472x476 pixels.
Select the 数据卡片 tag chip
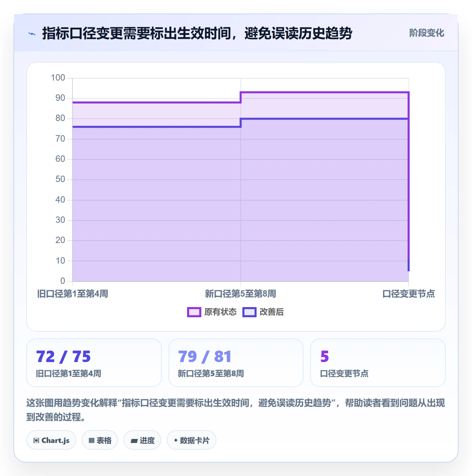pyautogui.click(x=191, y=440)
